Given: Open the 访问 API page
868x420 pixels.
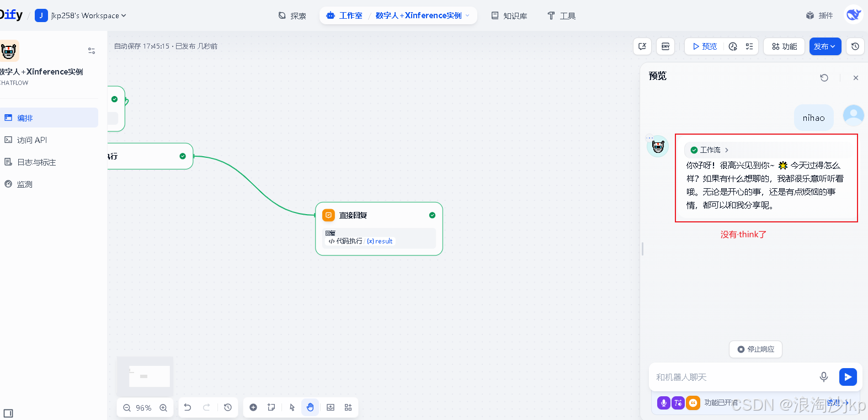Looking at the screenshot, I should pyautogui.click(x=49, y=140).
